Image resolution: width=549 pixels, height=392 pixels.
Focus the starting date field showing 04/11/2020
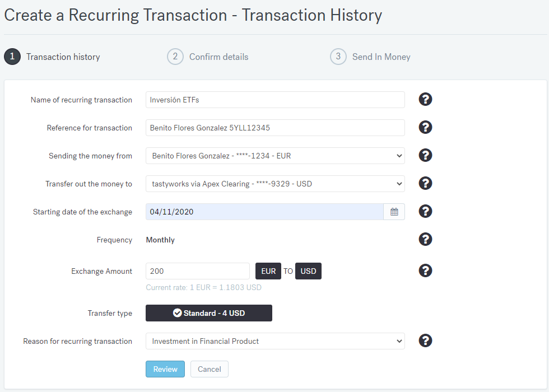coord(264,212)
